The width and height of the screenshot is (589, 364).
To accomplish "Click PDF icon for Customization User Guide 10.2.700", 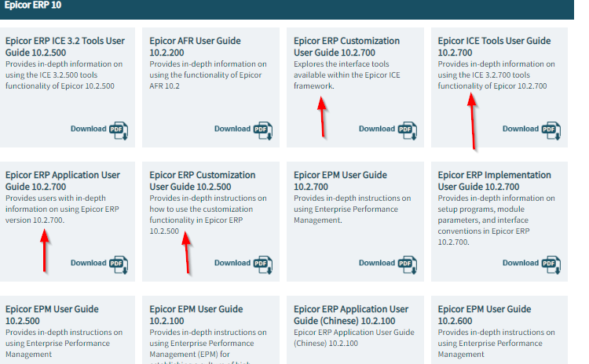I will [x=408, y=130].
